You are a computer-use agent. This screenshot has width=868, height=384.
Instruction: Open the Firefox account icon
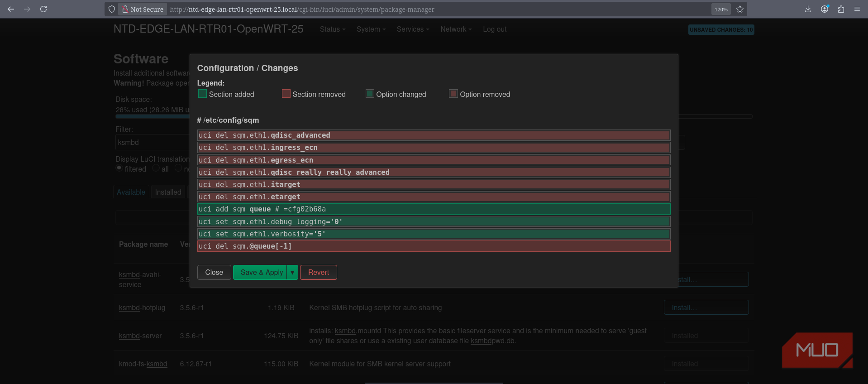point(825,9)
